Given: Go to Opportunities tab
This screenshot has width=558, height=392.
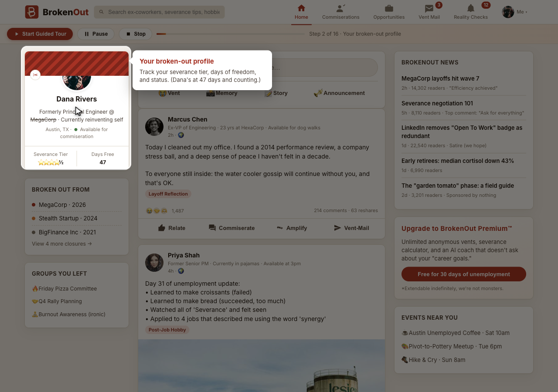Looking at the screenshot, I should (x=389, y=12).
